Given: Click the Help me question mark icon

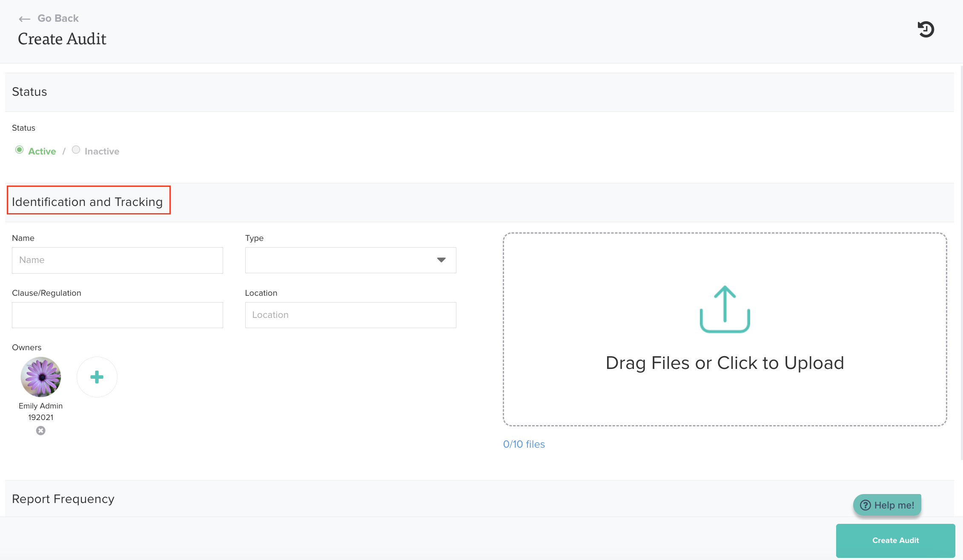Looking at the screenshot, I should pos(866,505).
